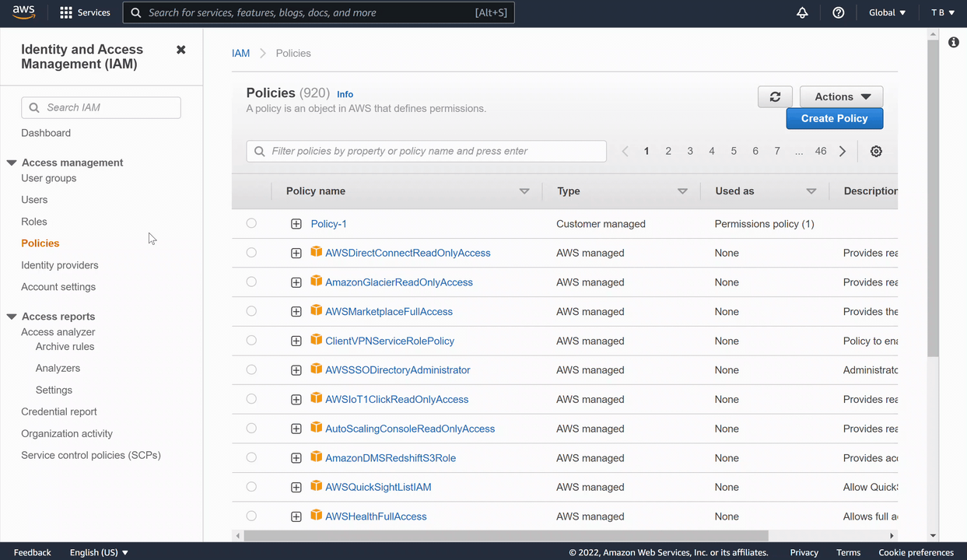Viewport: 967px width, 560px height.
Task: Select the AWSSSODirectoryAdministrator radio button
Action: point(251,369)
